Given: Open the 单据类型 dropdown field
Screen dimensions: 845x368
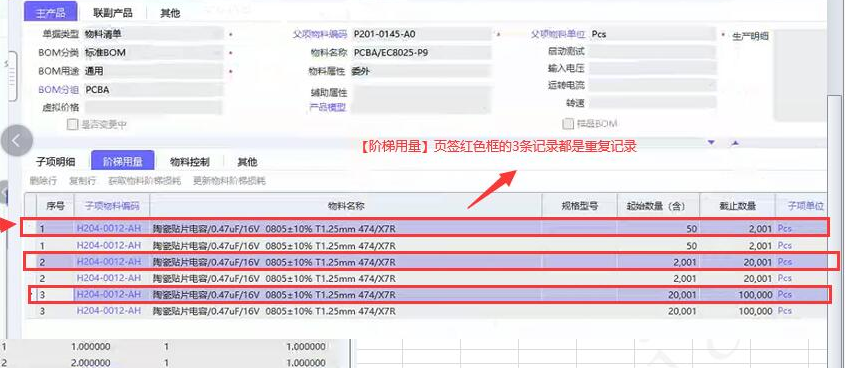Looking at the screenshot, I should pos(153,34).
